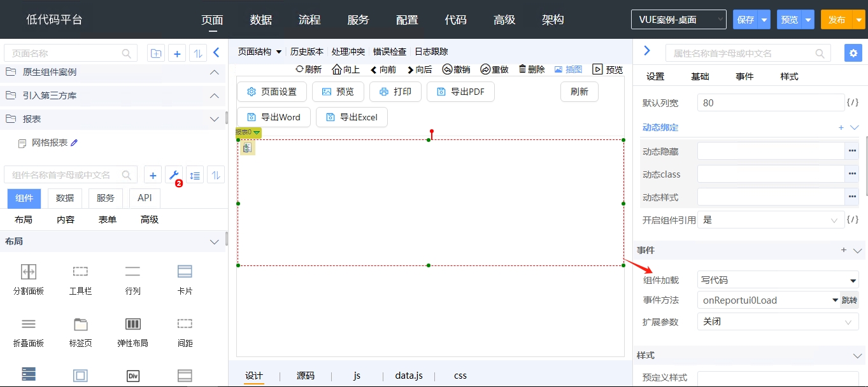Viewport: 868px width, 387px height.
Task: Collapse the left panel with blue chevron
Action: (x=216, y=53)
